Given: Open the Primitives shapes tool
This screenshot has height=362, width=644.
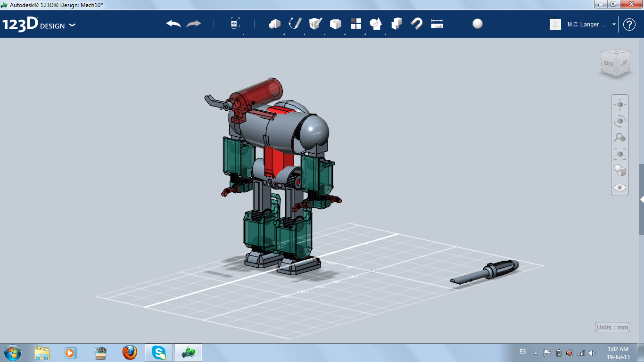Looking at the screenshot, I should (x=274, y=24).
